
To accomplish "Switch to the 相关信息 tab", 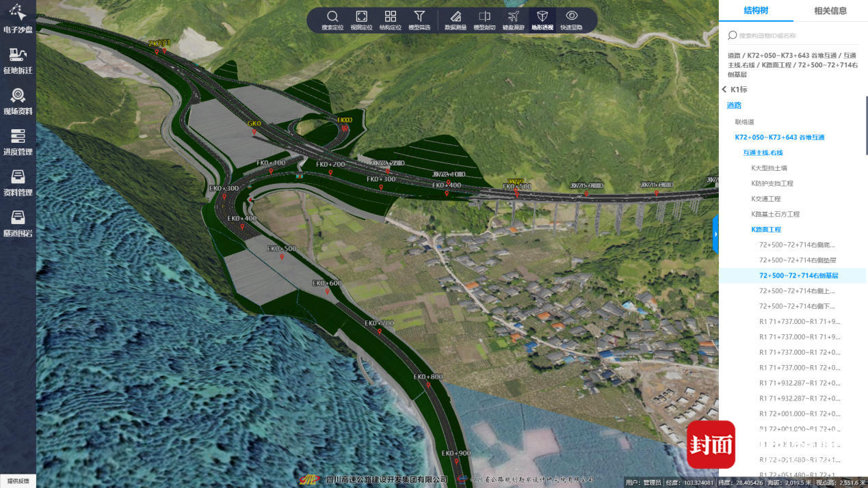I will 830,11.
